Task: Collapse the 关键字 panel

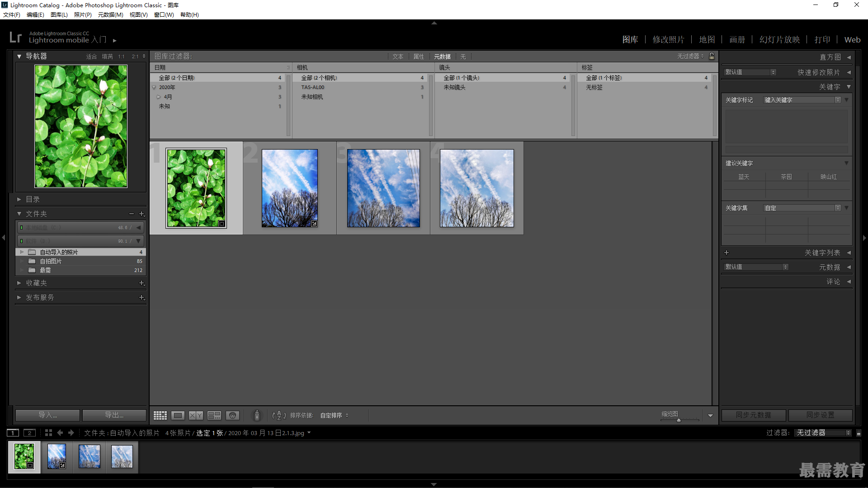Action: [849, 87]
